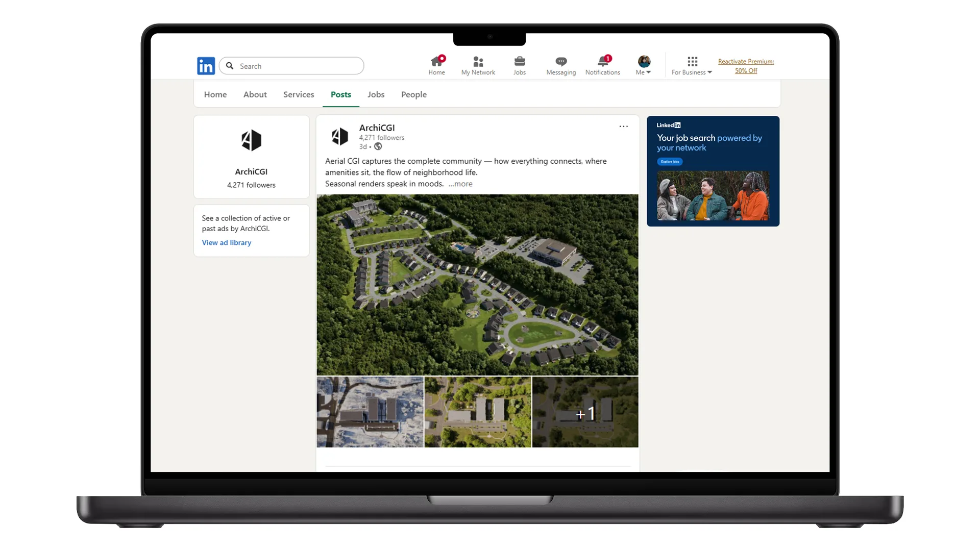The height and width of the screenshot is (551, 980).
Task: Expand the For Business dropdown
Action: pyautogui.click(x=709, y=72)
